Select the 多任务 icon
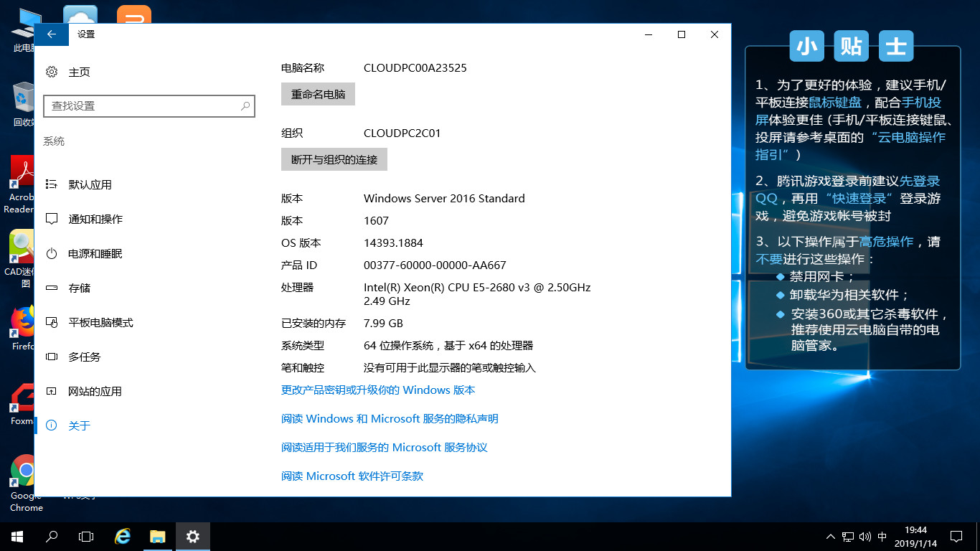Screen dimensions: 980x551 52,357
